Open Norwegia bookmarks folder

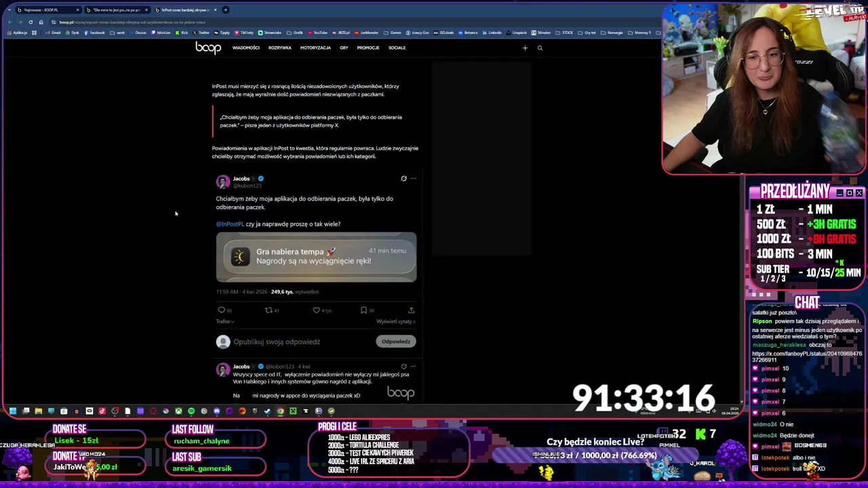tap(612, 33)
